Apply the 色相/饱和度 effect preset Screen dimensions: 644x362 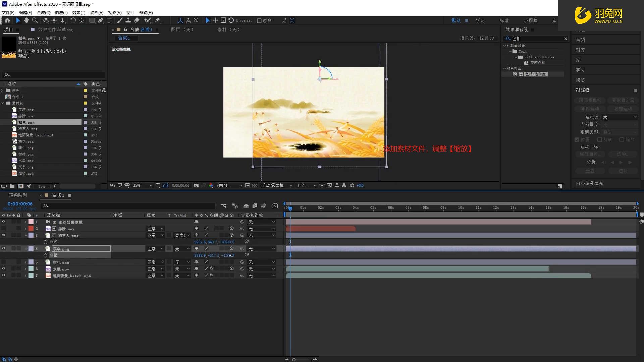coord(536,74)
